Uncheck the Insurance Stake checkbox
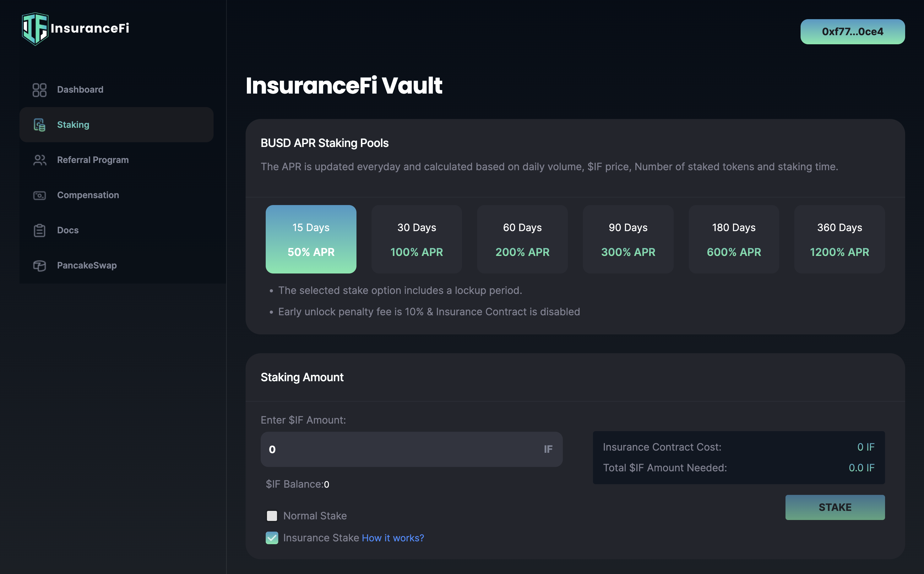The width and height of the screenshot is (924, 574). point(272,538)
